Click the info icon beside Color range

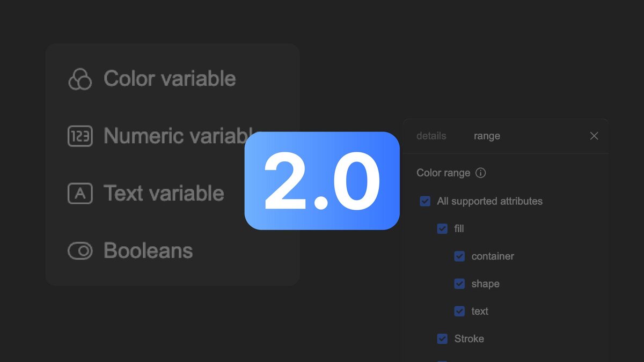[x=481, y=173]
